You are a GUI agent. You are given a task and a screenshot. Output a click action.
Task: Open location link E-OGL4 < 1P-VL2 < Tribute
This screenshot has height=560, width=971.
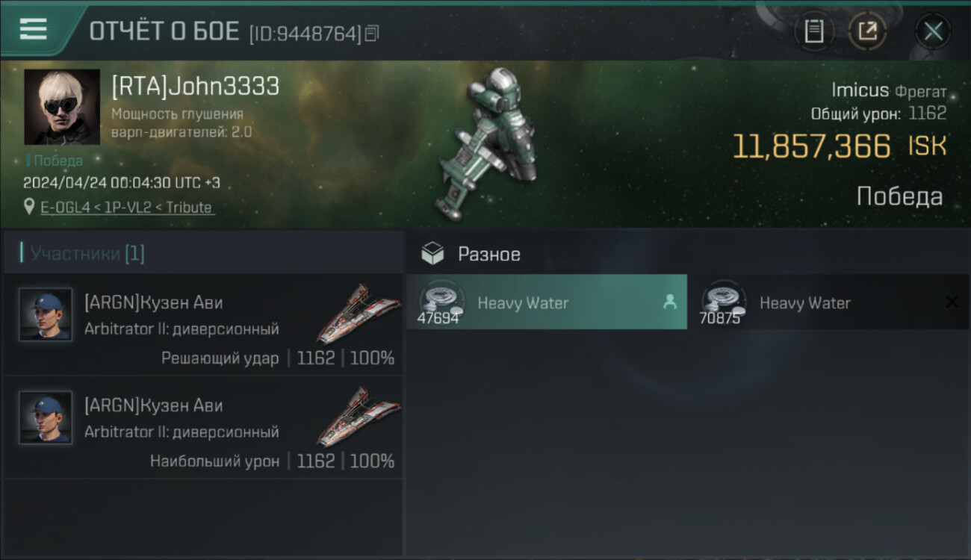(x=126, y=208)
